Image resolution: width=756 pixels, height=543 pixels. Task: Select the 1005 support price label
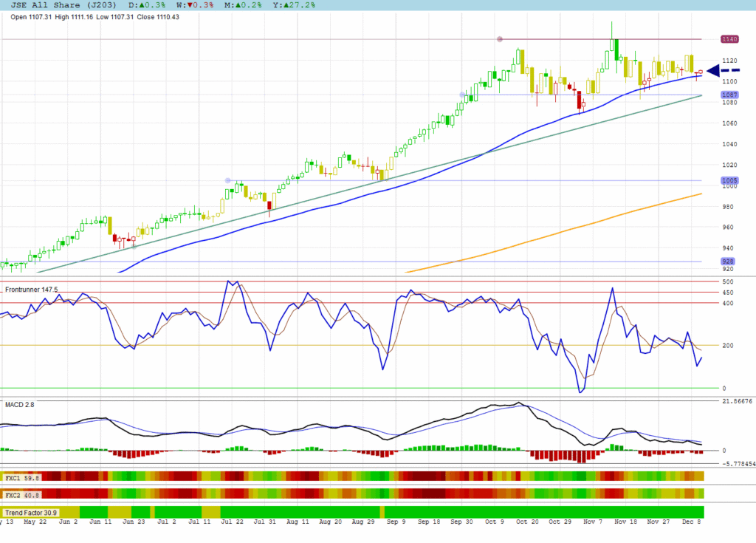(729, 181)
